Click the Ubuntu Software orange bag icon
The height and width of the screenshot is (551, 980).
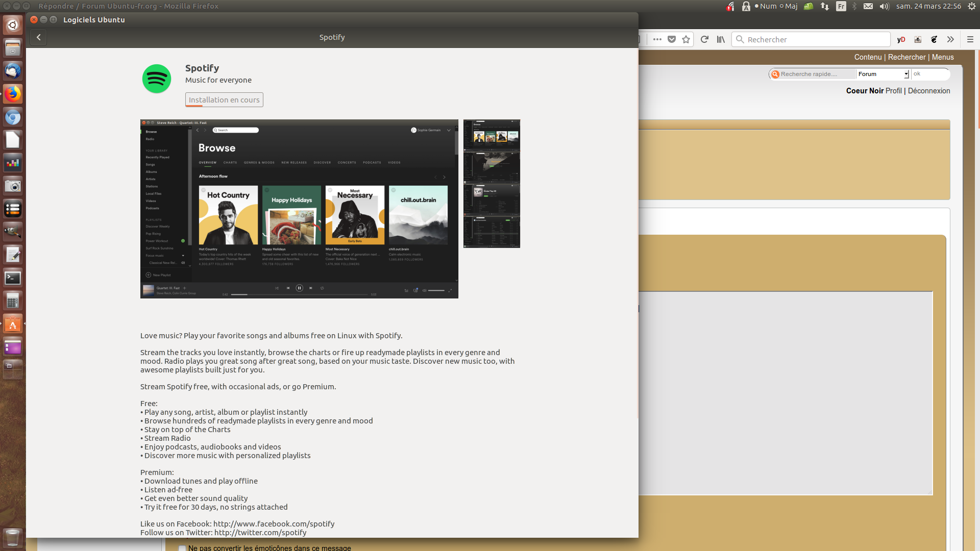click(x=13, y=323)
